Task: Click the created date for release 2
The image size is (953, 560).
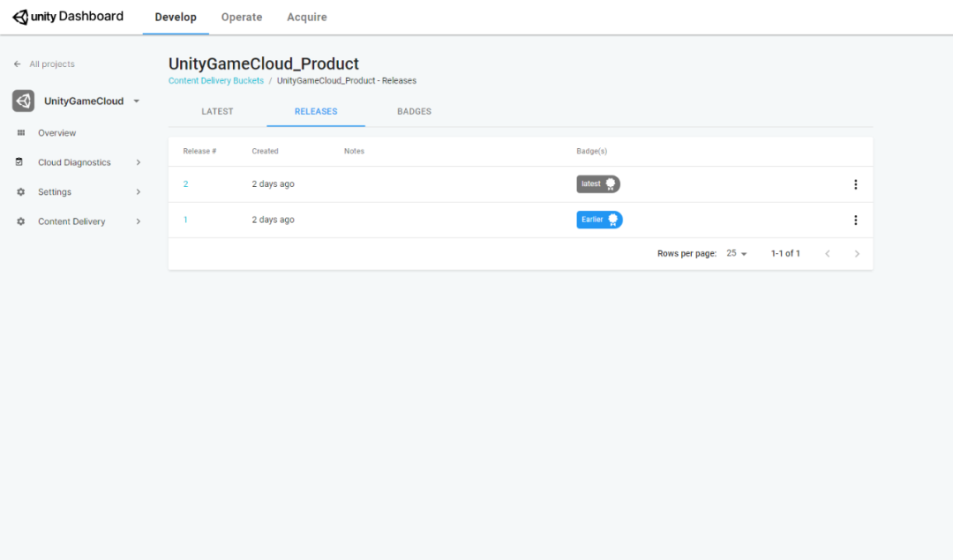Action: pyautogui.click(x=273, y=184)
